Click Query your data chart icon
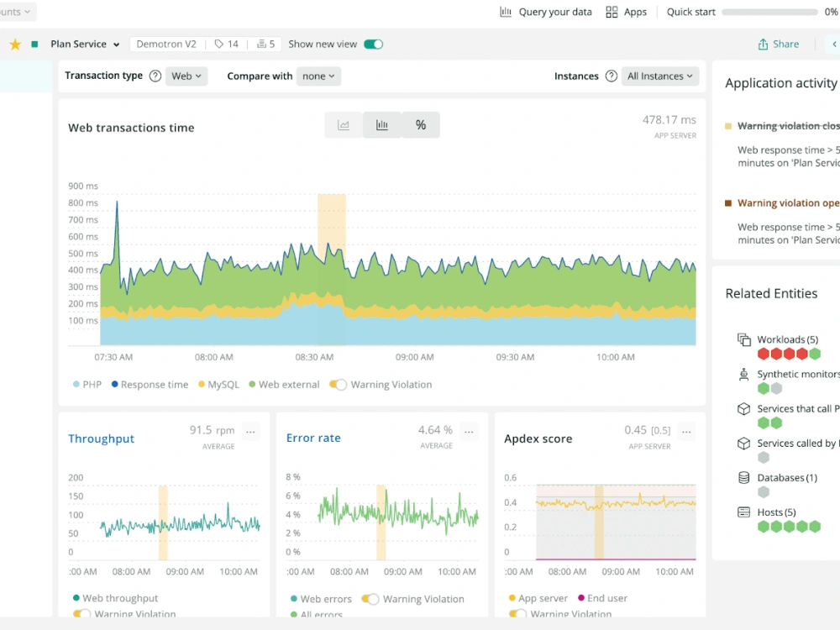Screen dimensions: 840x630 [505, 12]
